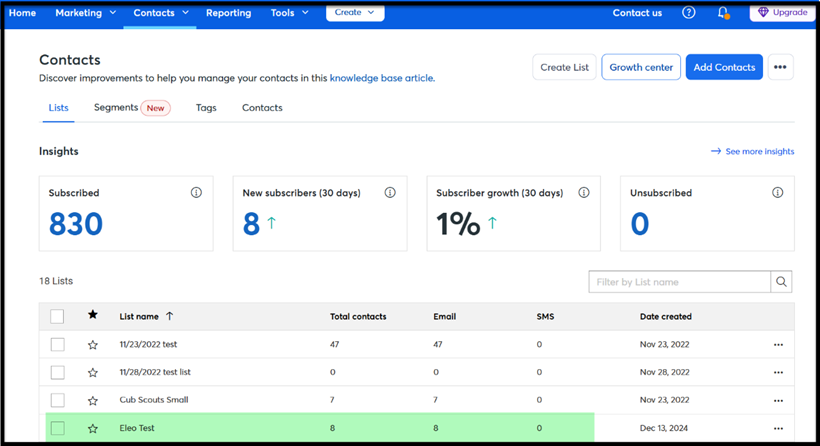Open the Eleo Test list name
Screen dimensions: 820x446
pos(137,428)
